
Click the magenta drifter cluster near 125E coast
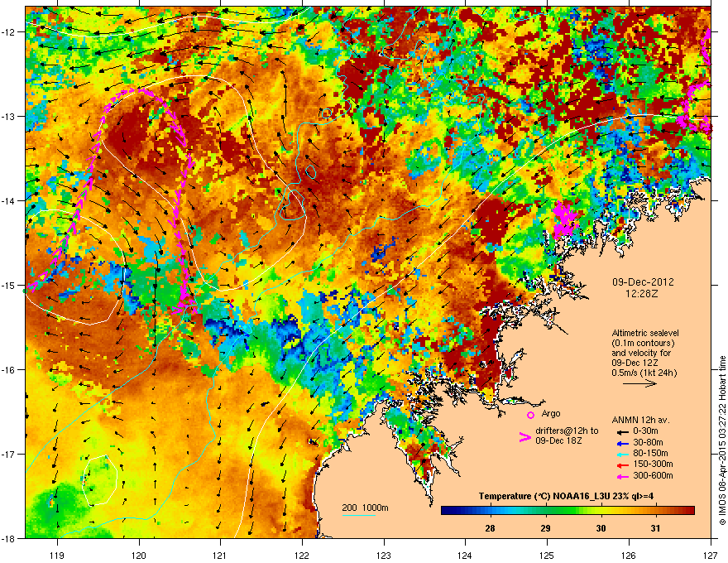tap(564, 220)
